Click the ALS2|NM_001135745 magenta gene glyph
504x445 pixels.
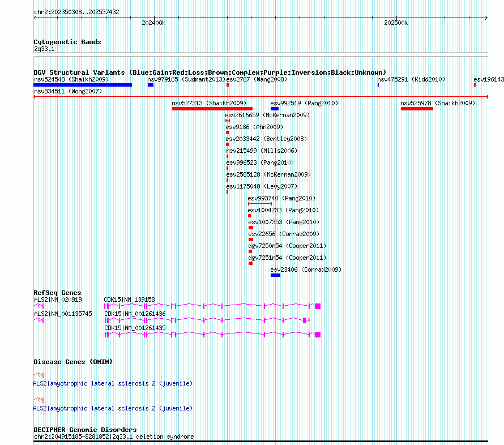[39, 320]
